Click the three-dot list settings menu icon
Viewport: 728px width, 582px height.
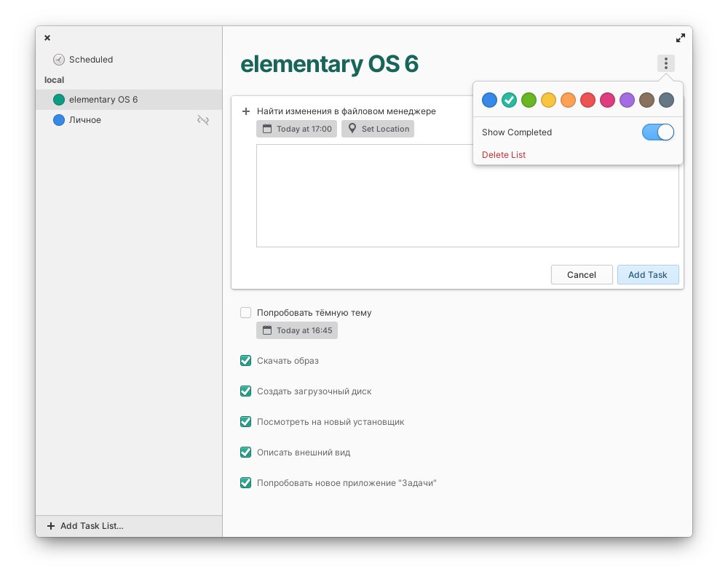[x=665, y=63]
